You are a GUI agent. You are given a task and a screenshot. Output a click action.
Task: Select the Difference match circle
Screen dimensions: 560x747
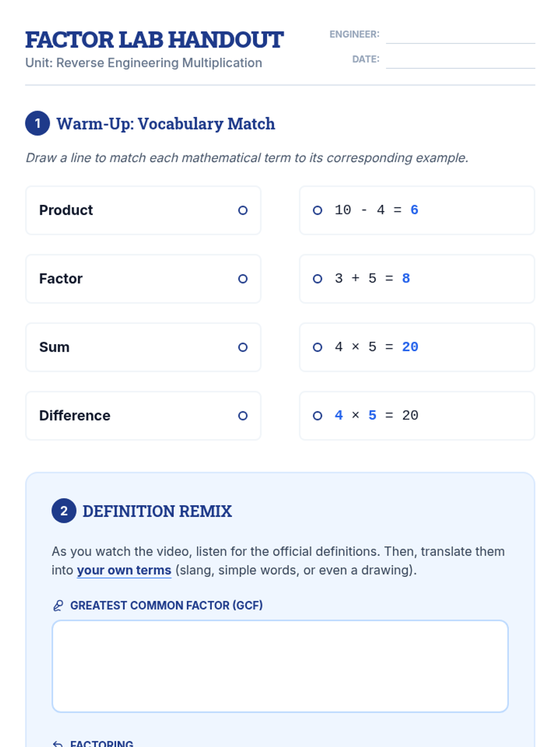coord(243,416)
